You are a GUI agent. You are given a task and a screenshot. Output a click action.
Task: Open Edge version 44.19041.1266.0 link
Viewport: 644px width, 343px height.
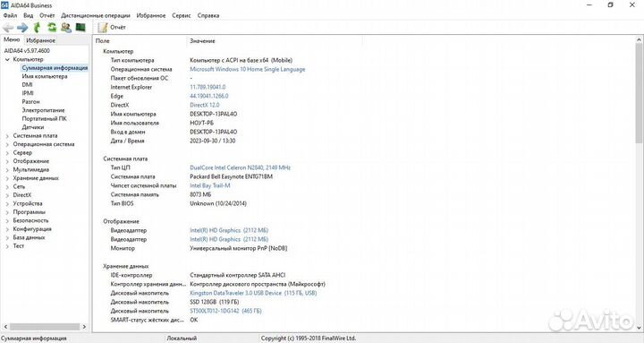pos(209,96)
